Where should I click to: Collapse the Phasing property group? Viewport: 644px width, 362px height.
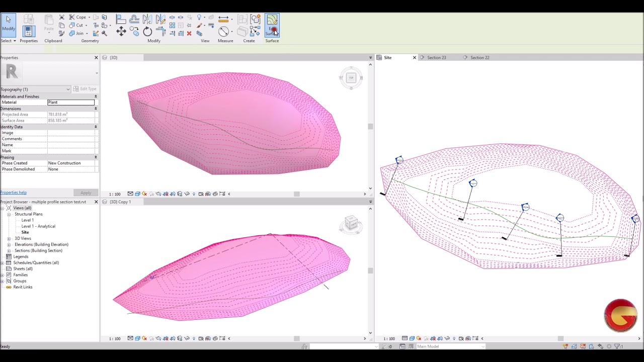pos(96,157)
